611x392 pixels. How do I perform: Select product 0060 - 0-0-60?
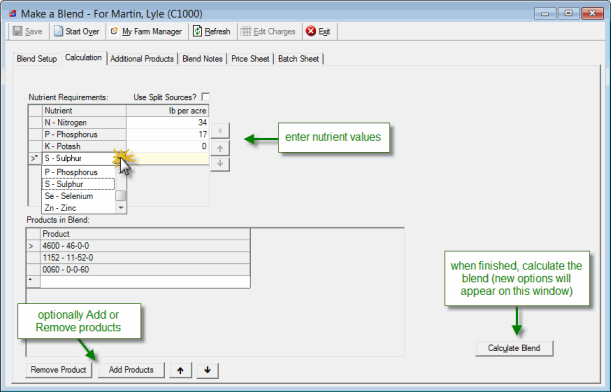point(145,270)
